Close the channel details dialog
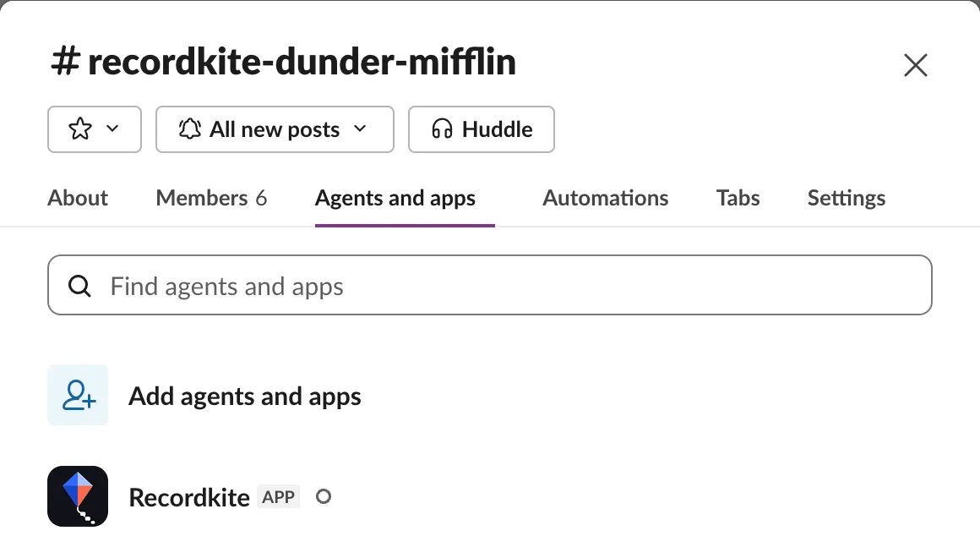The height and width of the screenshot is (558, 980). pos(916,65)
